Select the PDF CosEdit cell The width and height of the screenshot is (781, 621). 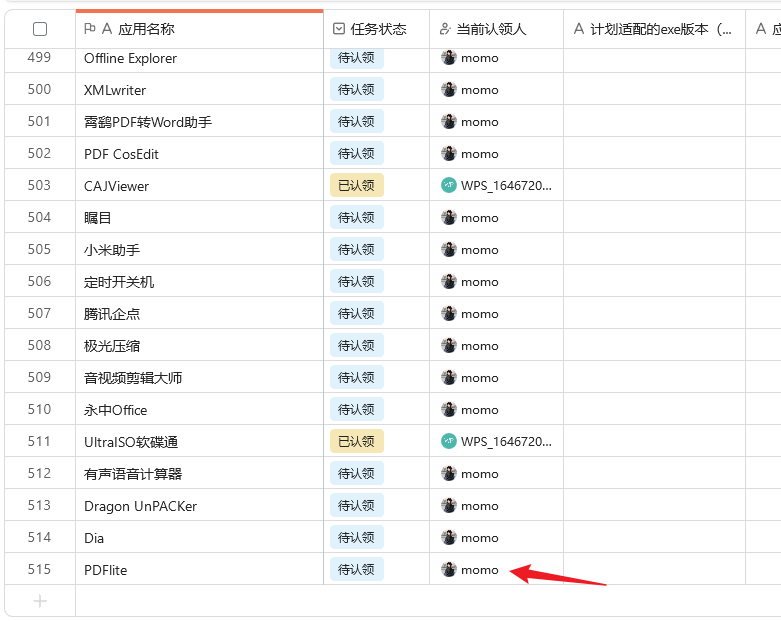[199, 154]
